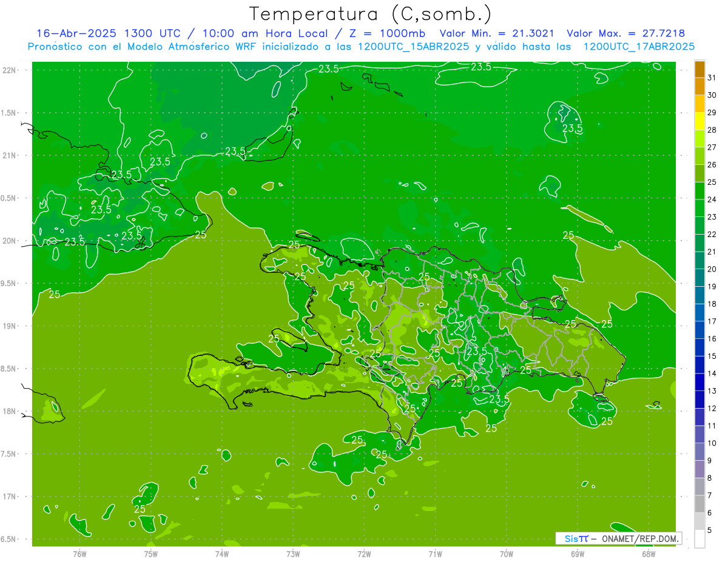Click the "1.5N" latitude axis label

coord(9,113)
